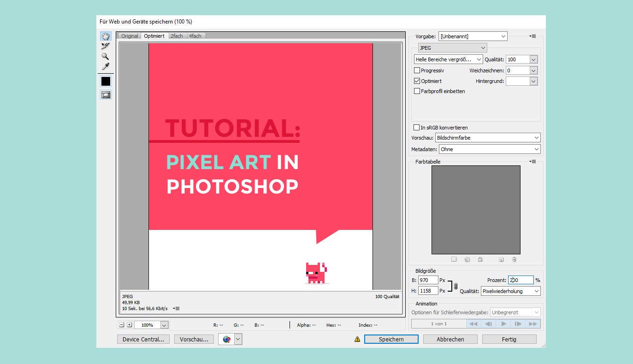
Task: Switch to the Original tab
Action: point(130,36)
